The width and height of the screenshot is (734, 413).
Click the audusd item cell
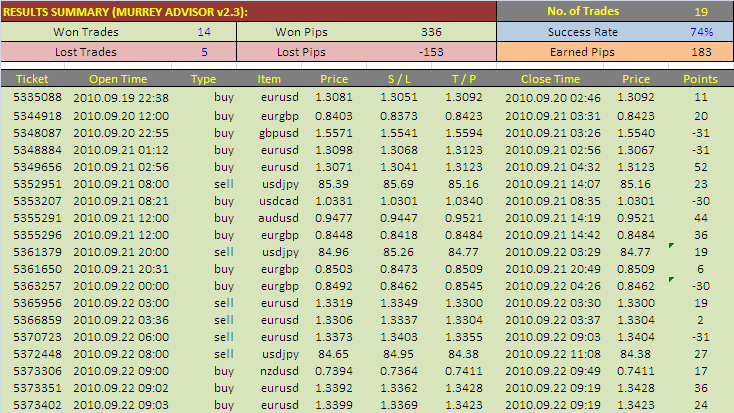click(x=279, y=218)
